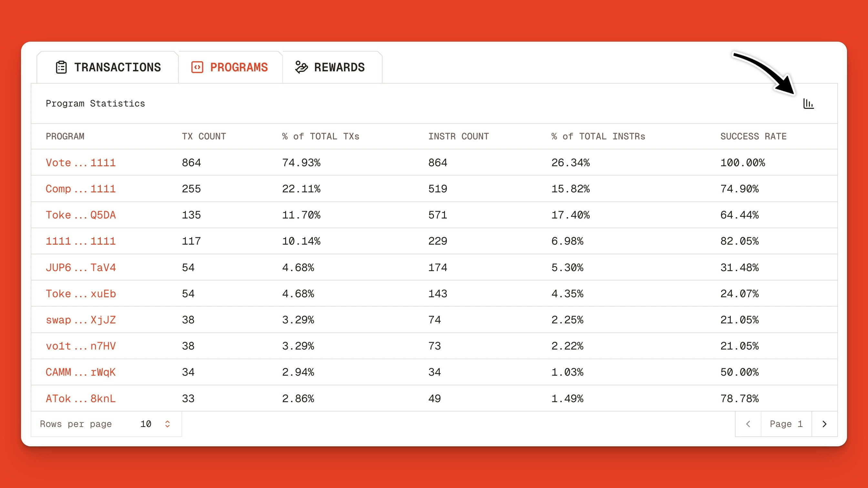Open program Vote...1111

point(80,162)
